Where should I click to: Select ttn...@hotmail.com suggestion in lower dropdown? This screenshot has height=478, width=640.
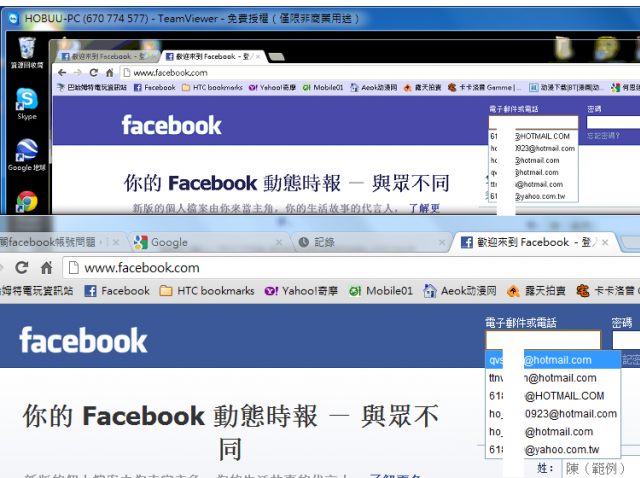(x=553, y=378)
